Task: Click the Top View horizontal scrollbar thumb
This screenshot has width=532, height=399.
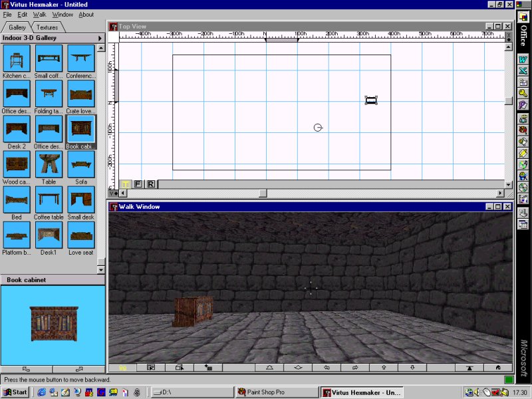Action: (x=263, y=193)
